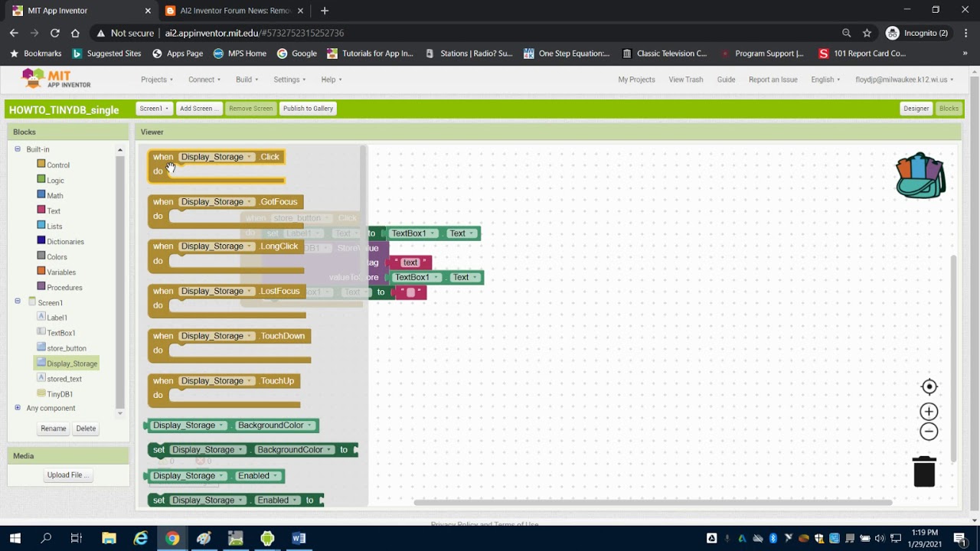The image size is (980, 551).
Task: Open the My Projects link
Action: pyautogui.click(x=636, y=80)
